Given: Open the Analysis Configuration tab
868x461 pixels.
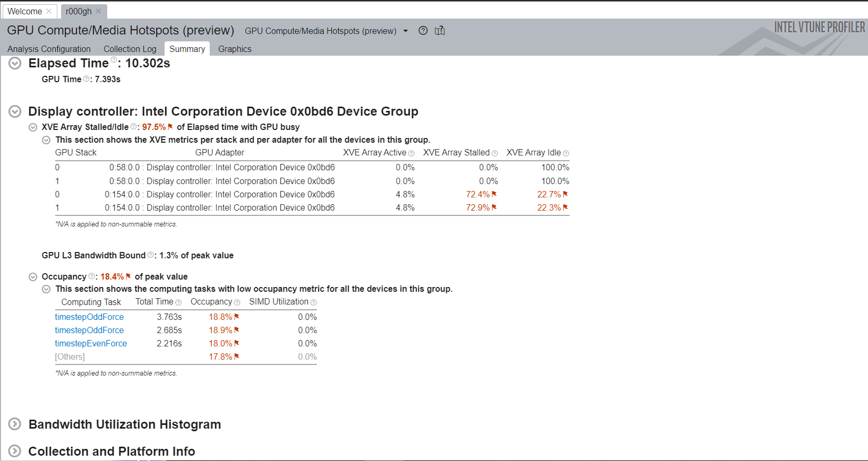Looking at the screenshot, I should click(49, 49).
